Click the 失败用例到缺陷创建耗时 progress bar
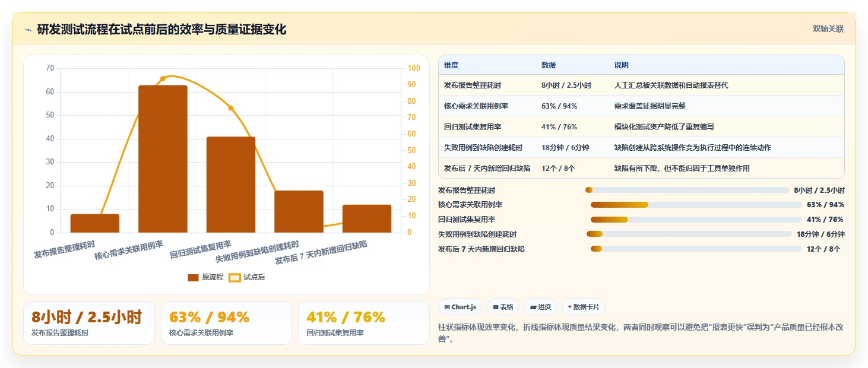Screen dimensions: 868x368 tap(689, 234)
